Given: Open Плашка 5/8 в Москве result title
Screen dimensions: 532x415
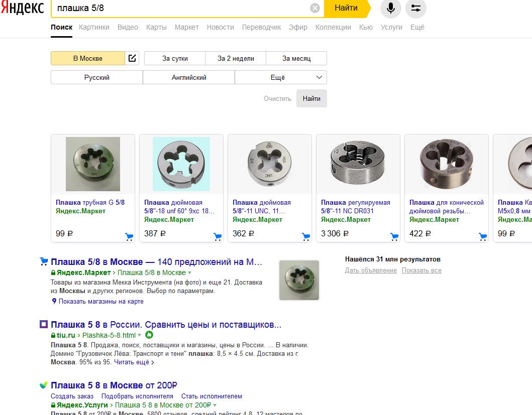Looking at the screenshot, I should (156, 262).
